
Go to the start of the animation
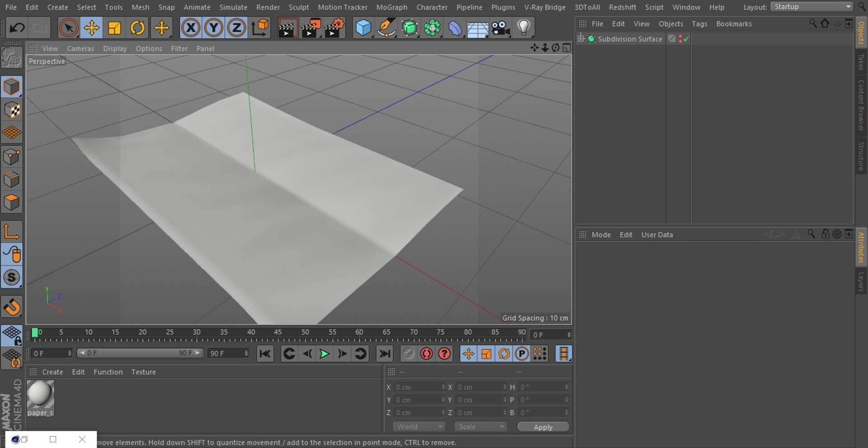(265, 354)
